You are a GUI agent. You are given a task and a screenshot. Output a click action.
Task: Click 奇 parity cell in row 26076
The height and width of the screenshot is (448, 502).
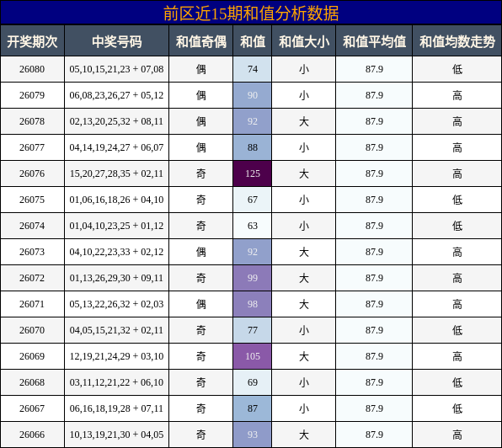point(200,173)
